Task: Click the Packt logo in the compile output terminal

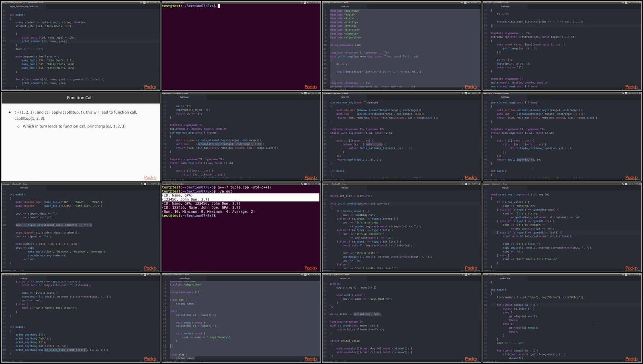Action: click(310, 268)
